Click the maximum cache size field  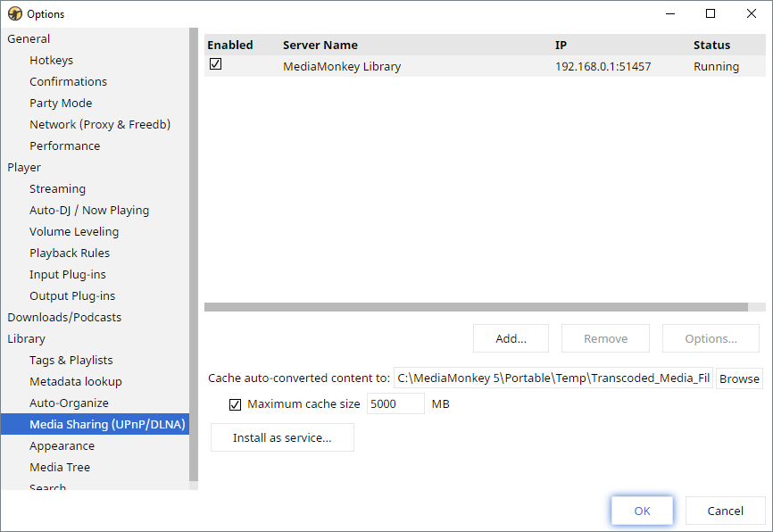click(x=395, y=404)
